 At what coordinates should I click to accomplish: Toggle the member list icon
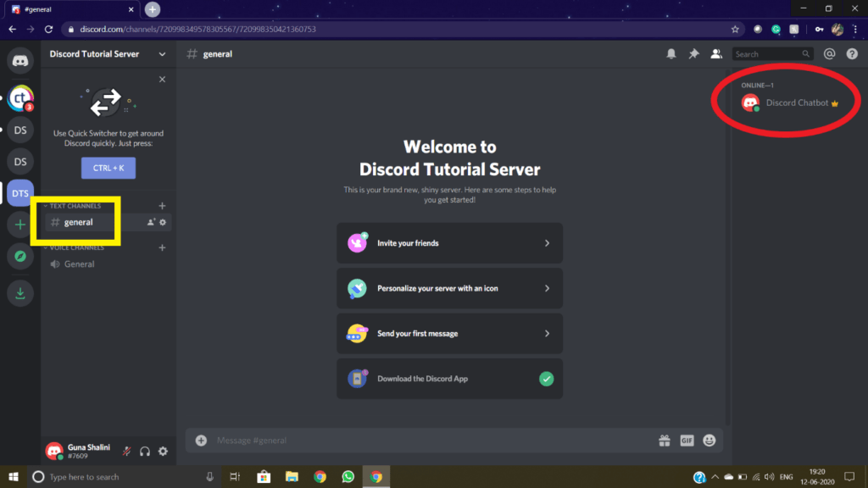point(716,54)
